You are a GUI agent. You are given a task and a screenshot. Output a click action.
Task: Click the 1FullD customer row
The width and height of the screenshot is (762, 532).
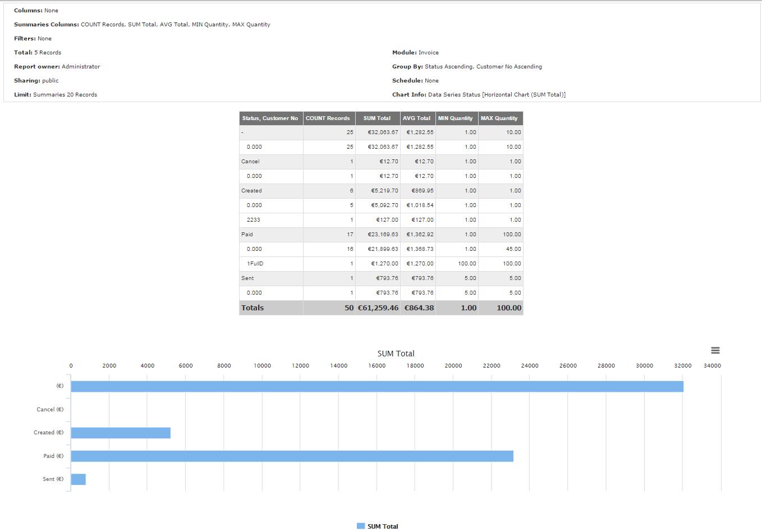click(255, 264)
